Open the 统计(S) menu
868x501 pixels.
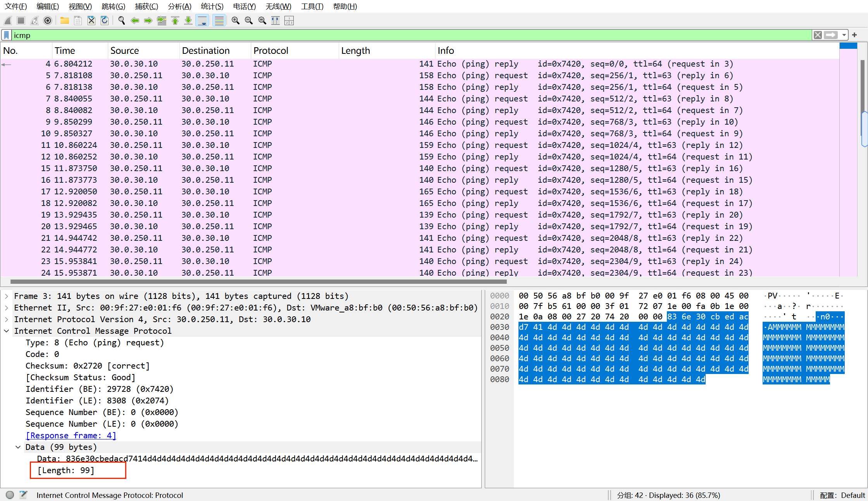[212, 6]
